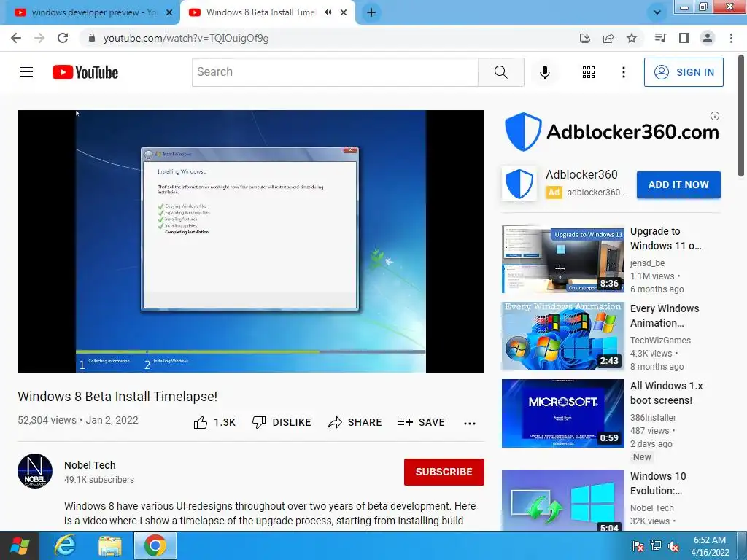Screen dimensions: 747x560
Task: Open the media control icon in Chrome toolbar
Action: pyautogui.click(x=660, y=38)
